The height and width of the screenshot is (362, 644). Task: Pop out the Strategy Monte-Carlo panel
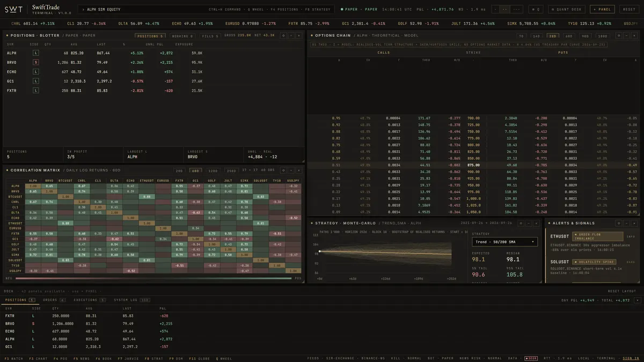point(521,223)
